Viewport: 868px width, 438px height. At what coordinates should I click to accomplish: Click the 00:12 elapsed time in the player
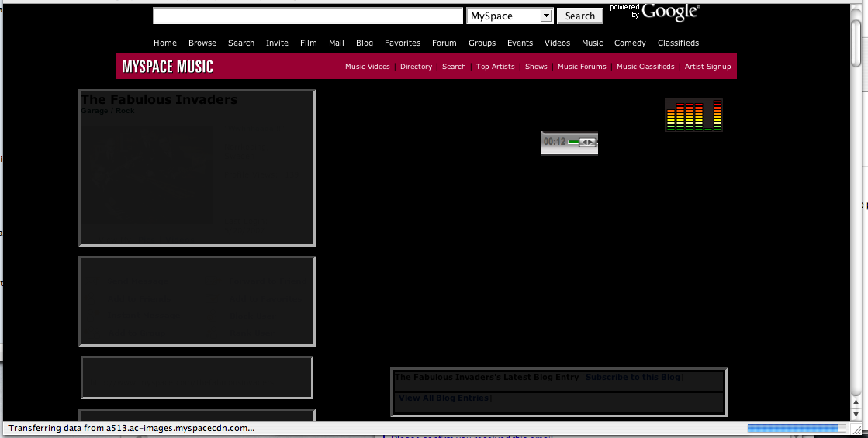coord(554,142)
